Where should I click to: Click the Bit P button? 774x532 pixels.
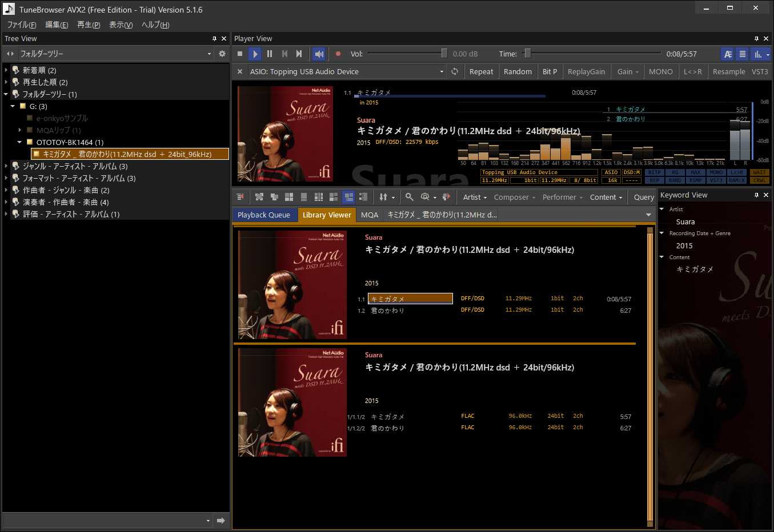coord(550,71)
